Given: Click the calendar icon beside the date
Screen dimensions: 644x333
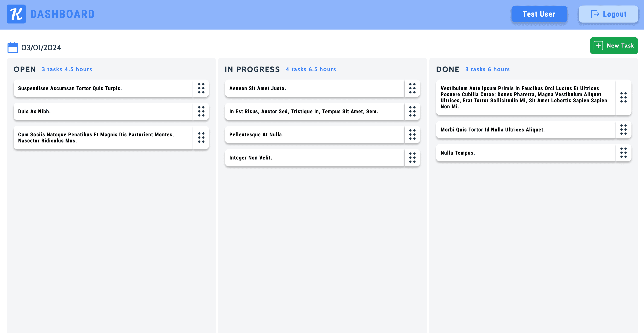Looking at the screenshot, I should pyautogui.click(x=13, y=48).
